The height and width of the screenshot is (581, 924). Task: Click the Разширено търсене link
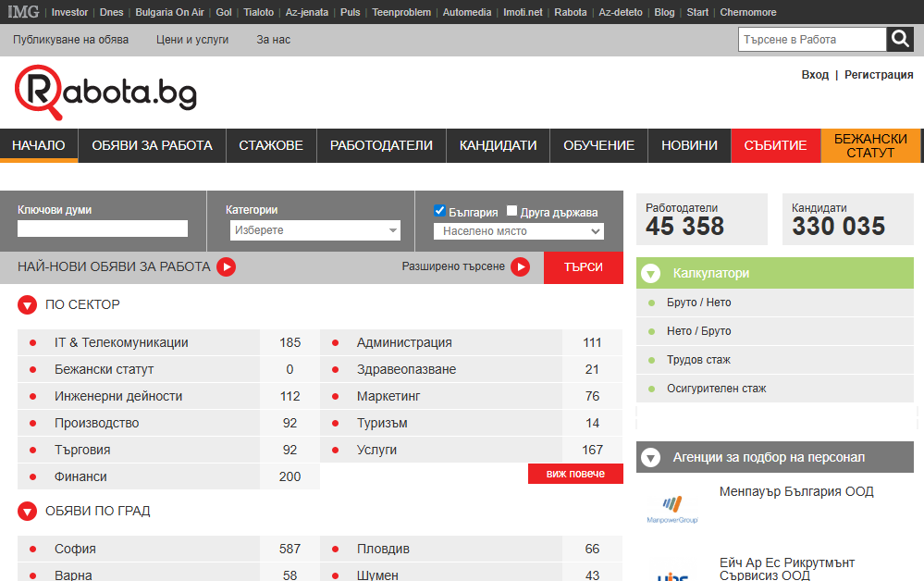tap(453, 266)
